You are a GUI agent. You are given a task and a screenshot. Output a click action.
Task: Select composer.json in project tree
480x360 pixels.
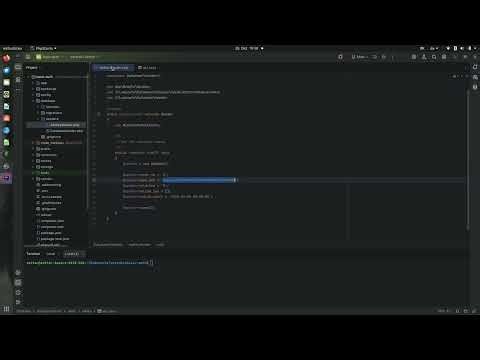click(50, 221)
